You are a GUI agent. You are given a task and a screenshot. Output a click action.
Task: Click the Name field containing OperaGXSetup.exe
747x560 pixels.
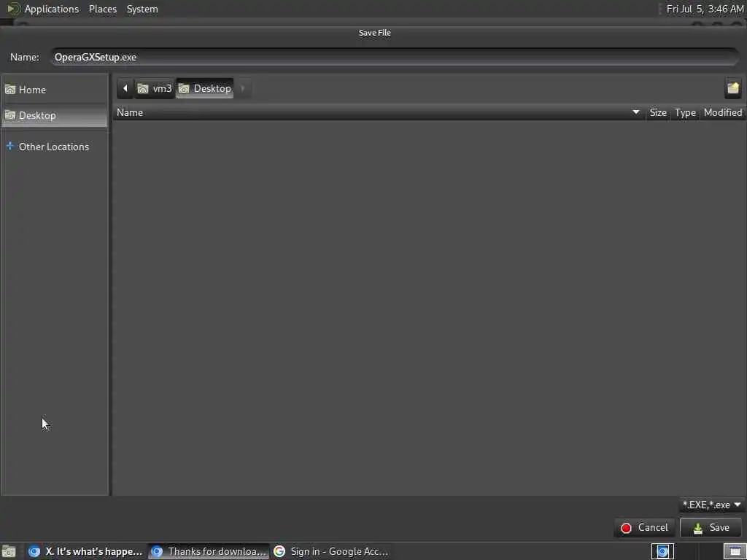click(x=395, y=57)
